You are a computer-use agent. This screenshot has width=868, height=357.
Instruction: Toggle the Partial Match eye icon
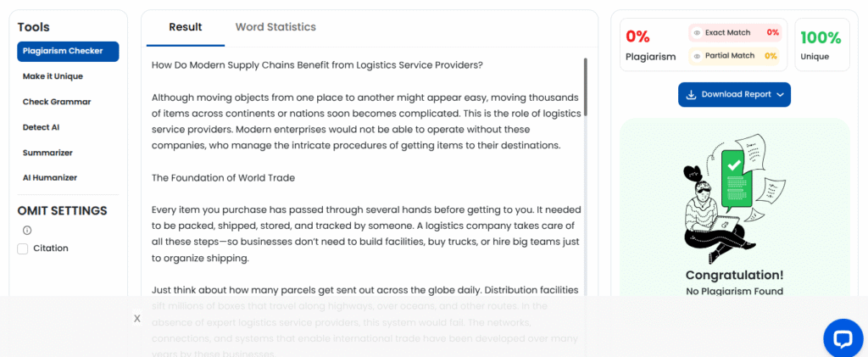coord(697,56)
